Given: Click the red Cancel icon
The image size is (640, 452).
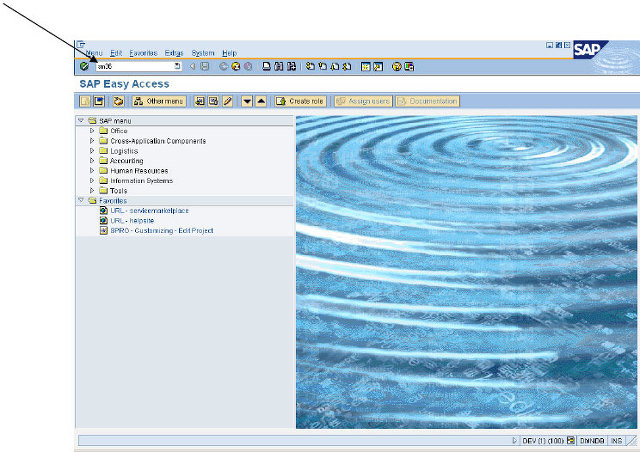Looking at the screenshot, I should 248,66.
